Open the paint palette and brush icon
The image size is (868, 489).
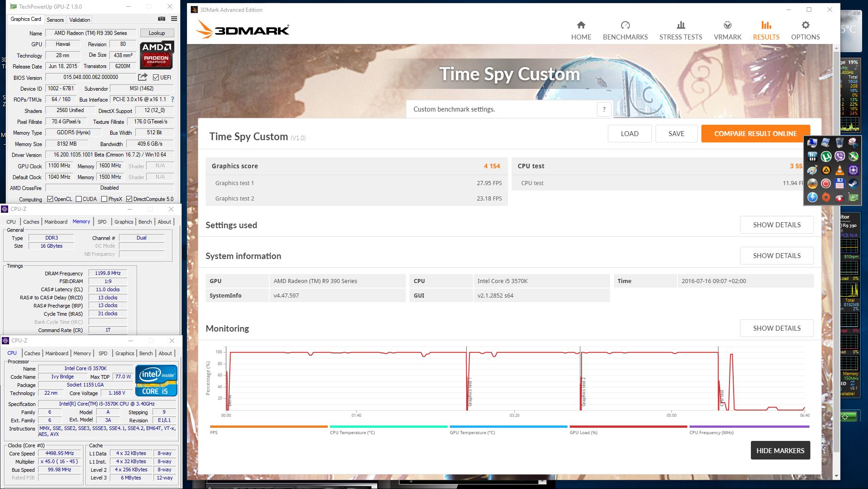[x=812, y=170]
